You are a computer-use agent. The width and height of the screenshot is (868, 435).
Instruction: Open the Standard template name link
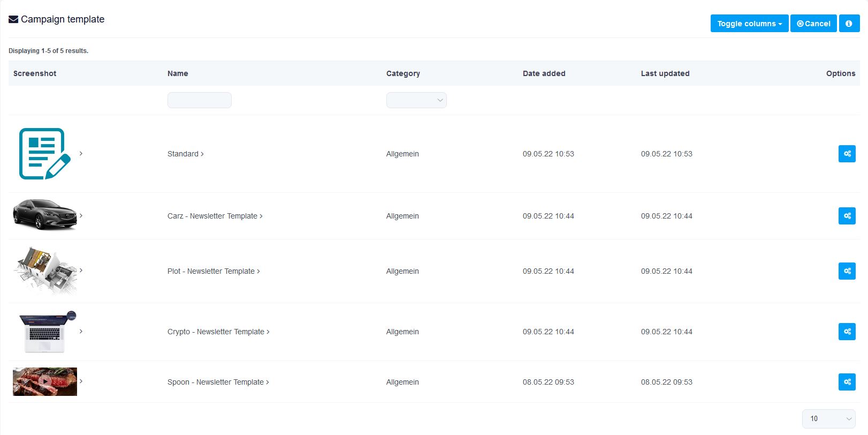coord(184,154)
